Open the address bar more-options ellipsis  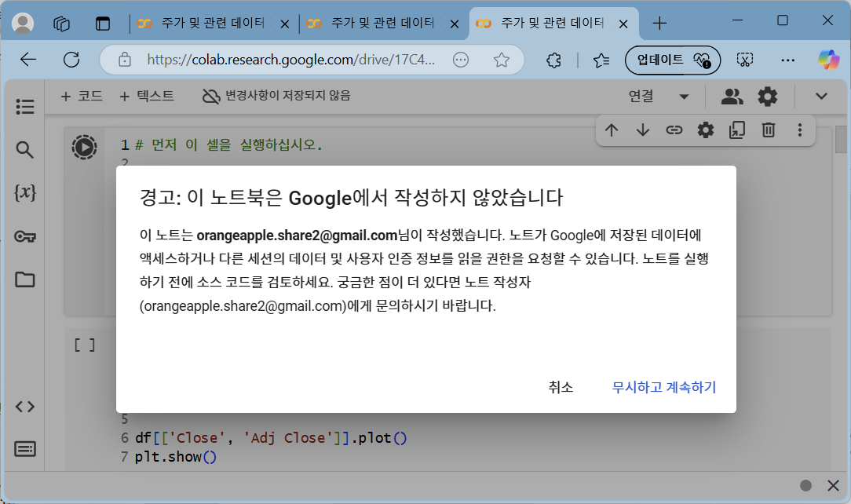pos(461,60)
